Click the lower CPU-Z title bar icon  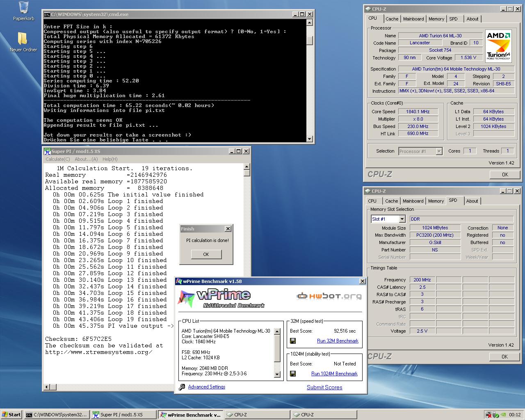(367, 191)
